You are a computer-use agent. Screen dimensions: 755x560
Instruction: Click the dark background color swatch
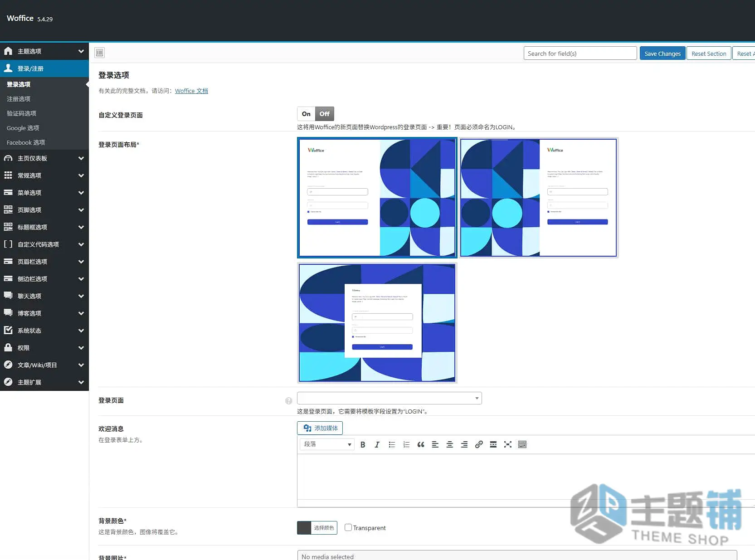(304, 528)
